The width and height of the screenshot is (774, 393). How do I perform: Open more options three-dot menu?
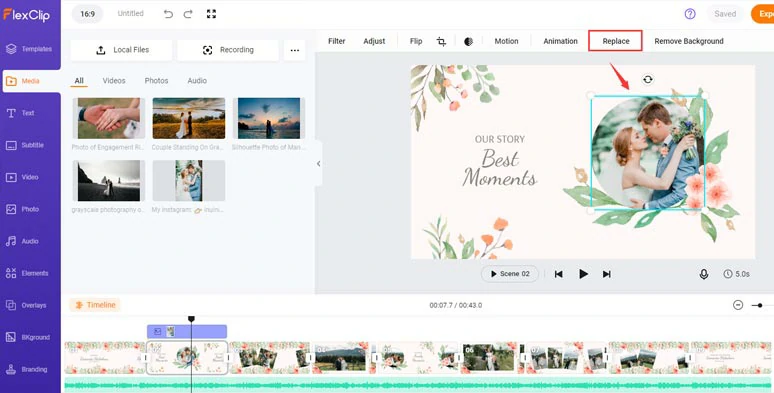tap(295, 50)
